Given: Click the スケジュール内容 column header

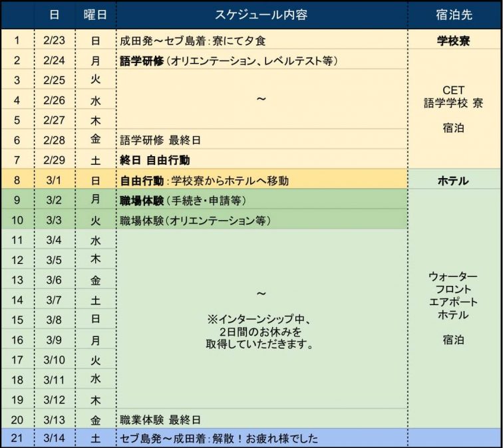Looking at the screenshot, I should coord(261,14).
